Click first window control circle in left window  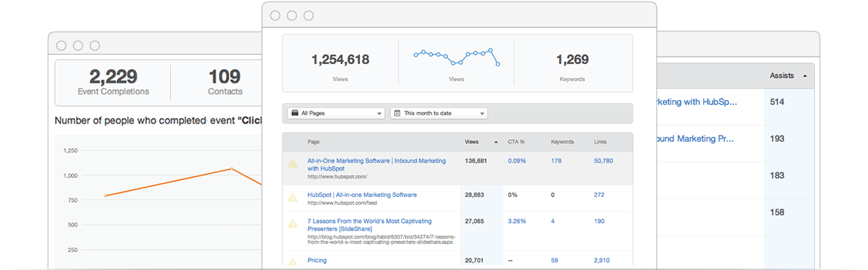click(61, 46)
